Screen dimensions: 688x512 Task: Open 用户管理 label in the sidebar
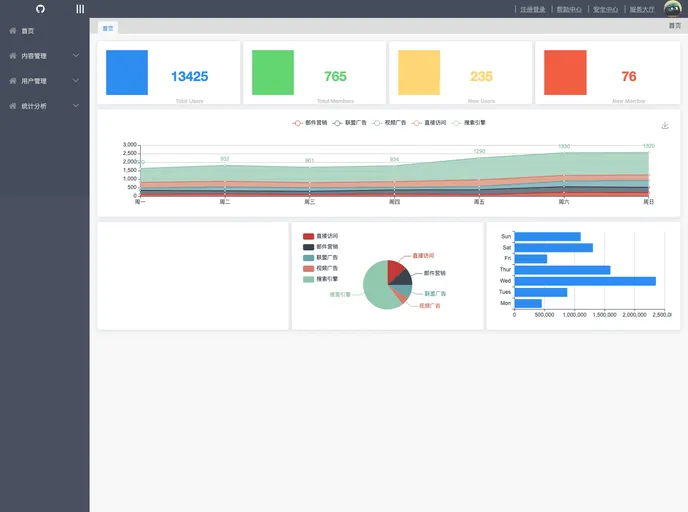(x=34, y=81)
